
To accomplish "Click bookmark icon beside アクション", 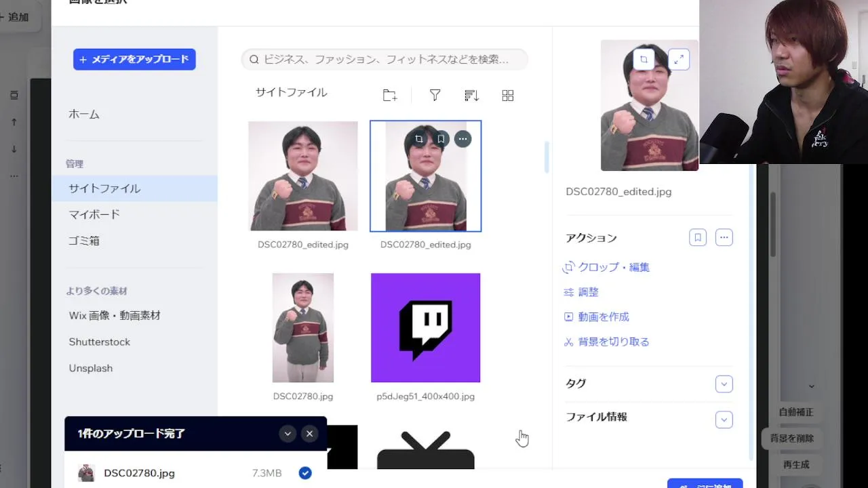I will click(698, 237).
